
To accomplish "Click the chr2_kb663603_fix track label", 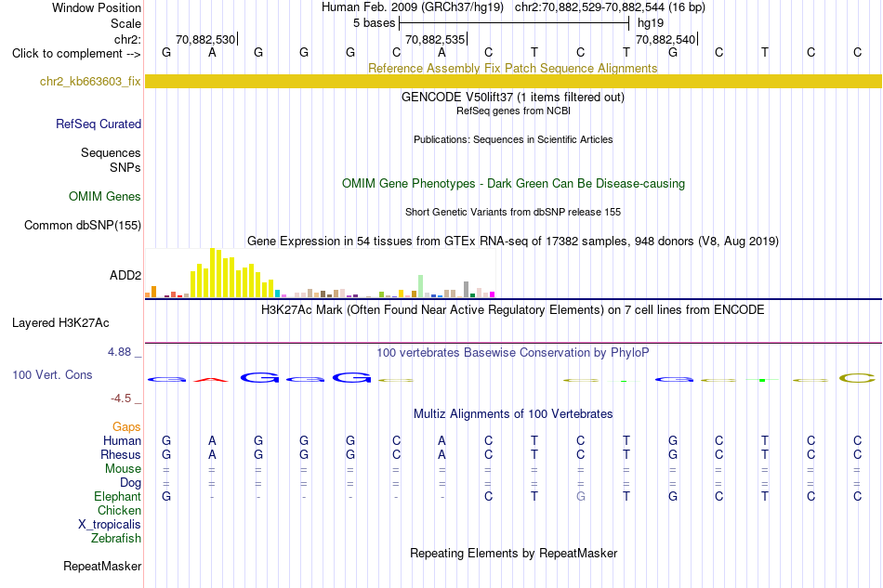I will click(90, 81).
